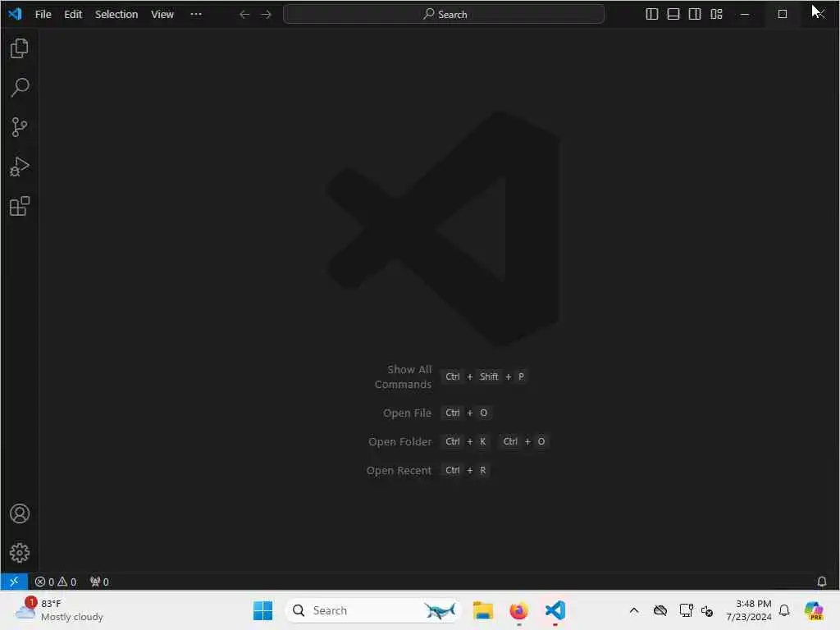This screenshot has width=840, height=630.
Task: Click the Open Folder label
Action: 399,442
